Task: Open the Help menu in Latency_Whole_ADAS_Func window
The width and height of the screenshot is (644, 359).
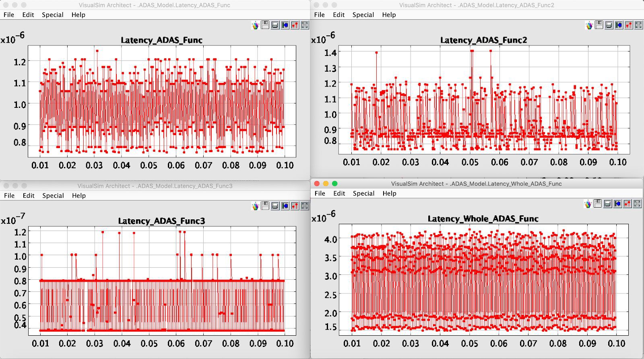Action: [390, 193]
